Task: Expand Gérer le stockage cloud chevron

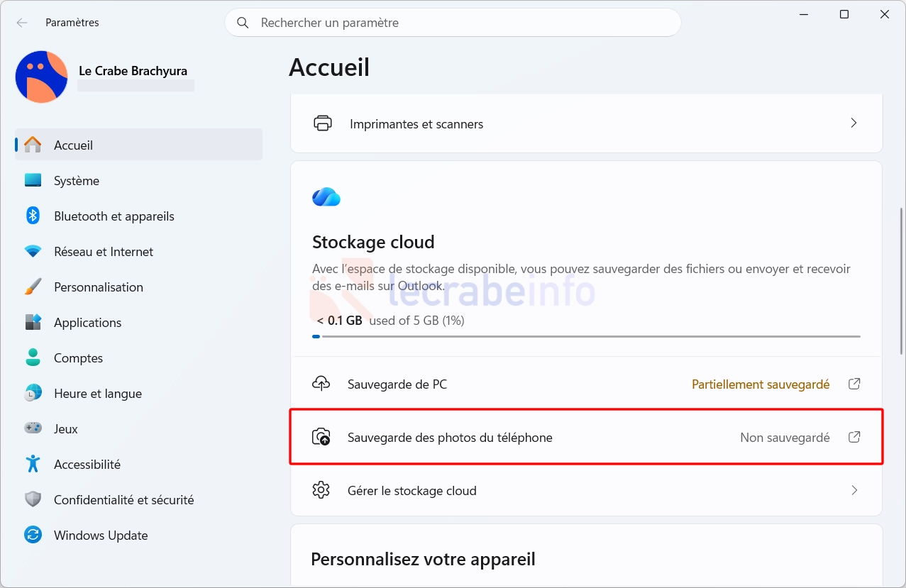Action: coord(854,490)
